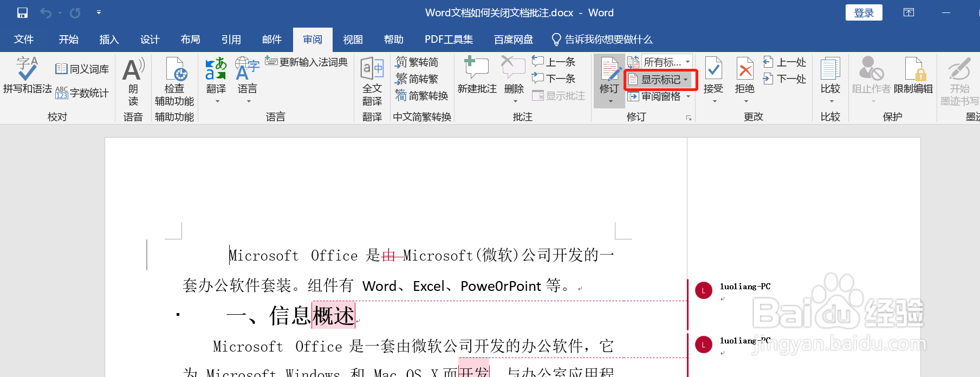Screen dimensions: 980x377
Task: Click the Redo icon in title bar
Action: pos(75,12)
